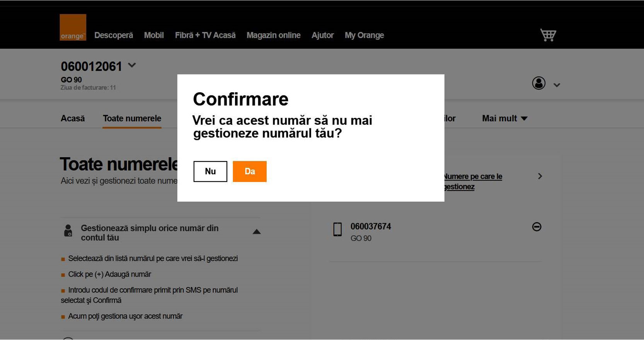This screenshot has height=340, width=644.
Task: Open the Mai mult dropdown
Action: [x=504, y=119]
